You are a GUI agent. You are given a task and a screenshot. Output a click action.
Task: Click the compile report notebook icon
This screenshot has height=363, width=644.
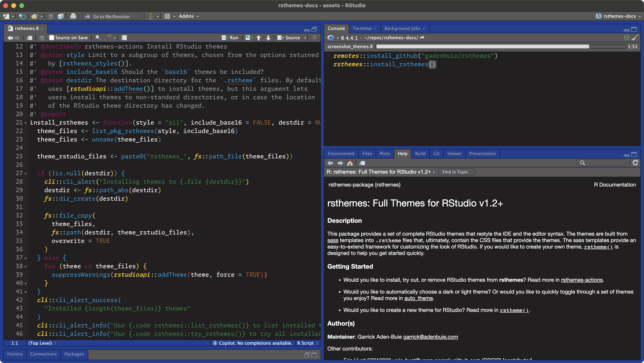[x=124, y=37]
